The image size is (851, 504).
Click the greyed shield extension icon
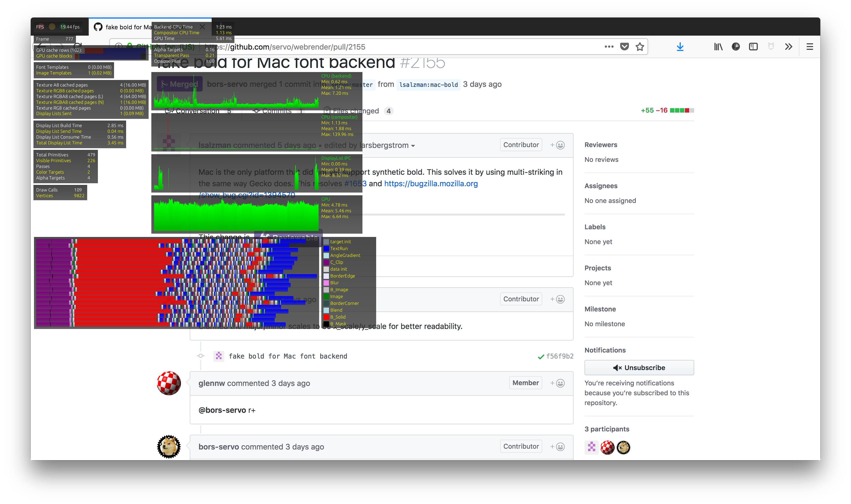tap(771, 47)
